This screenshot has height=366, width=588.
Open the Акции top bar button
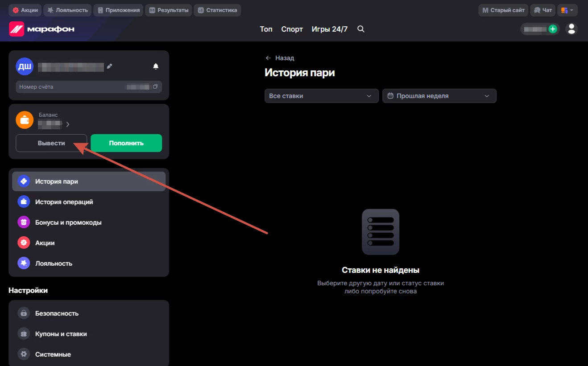pos(25,10)
